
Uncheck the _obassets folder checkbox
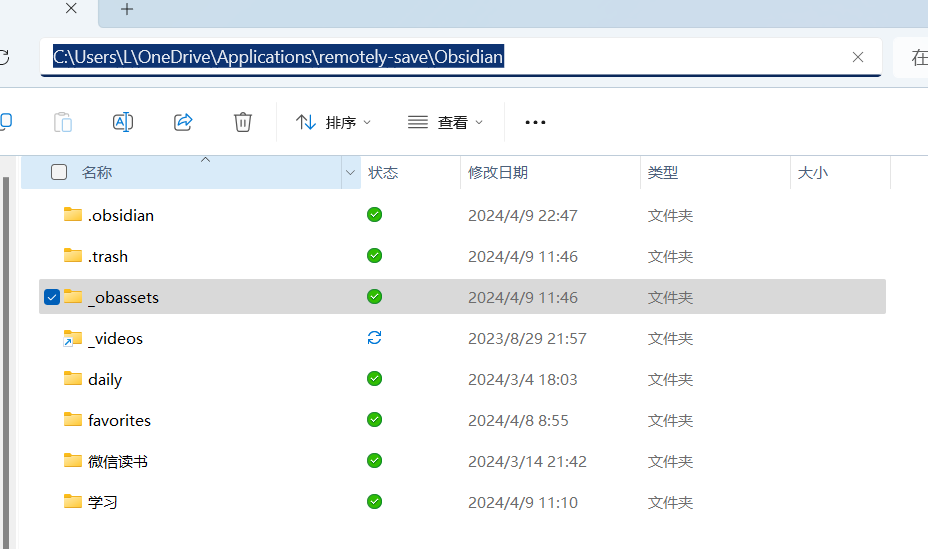(52, 297)
